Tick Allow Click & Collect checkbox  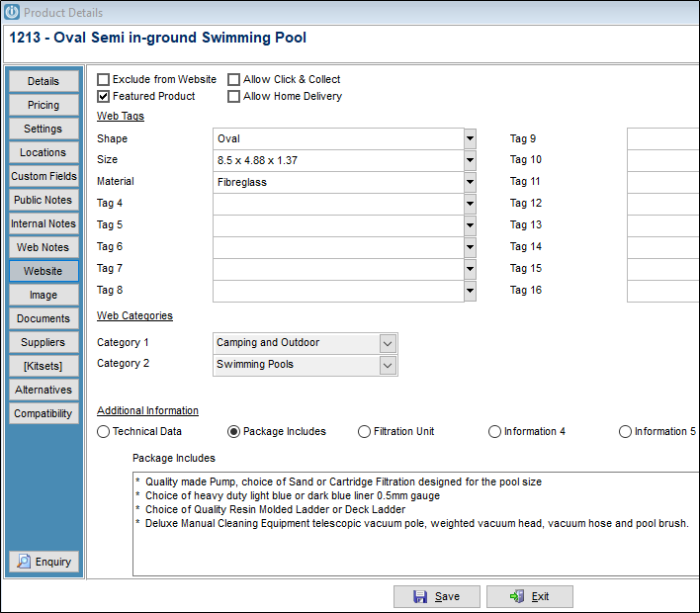(x=233, y=79)
